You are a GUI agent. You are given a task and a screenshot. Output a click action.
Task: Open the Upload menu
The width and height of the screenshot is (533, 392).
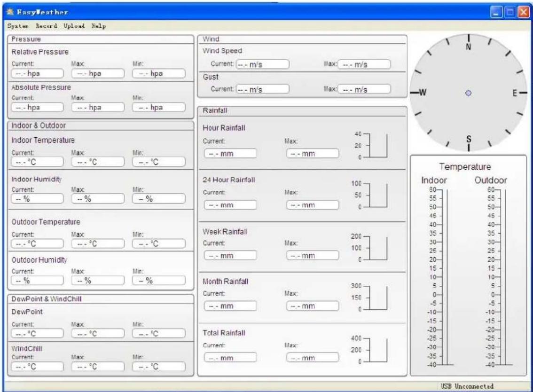[x=74, y=26]
